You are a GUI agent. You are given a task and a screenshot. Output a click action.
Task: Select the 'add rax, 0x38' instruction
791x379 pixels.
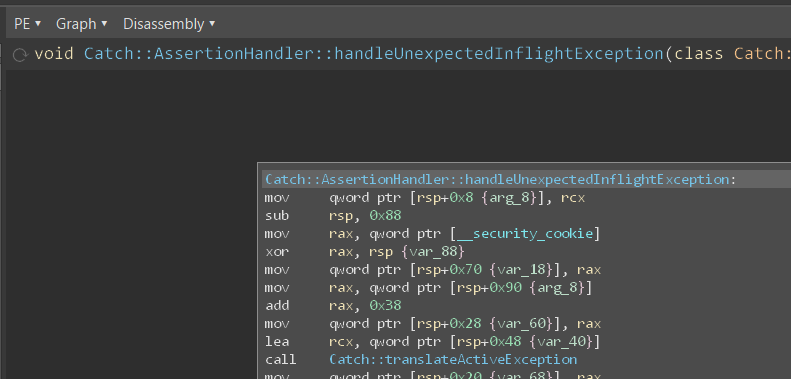(x=333, y=305)
